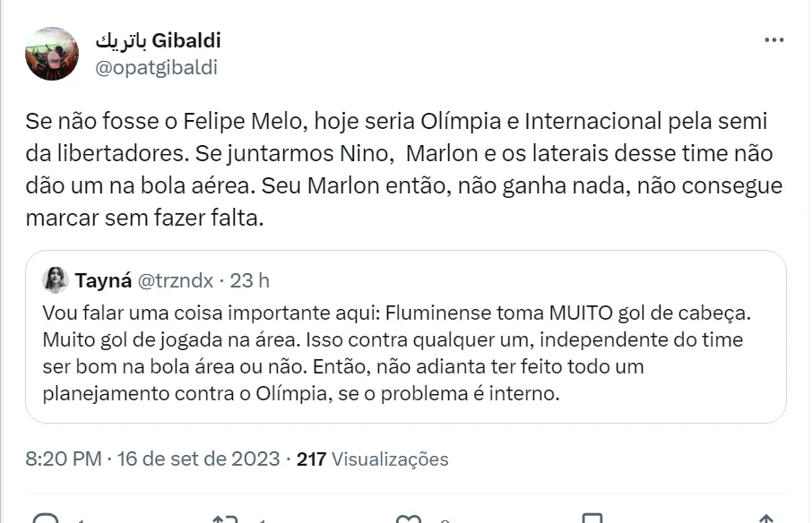The height and width of the screenshot is (523, 812).
Task: Open the quoted tweet about Fluminense headers
Action: [x=405, y=354]
